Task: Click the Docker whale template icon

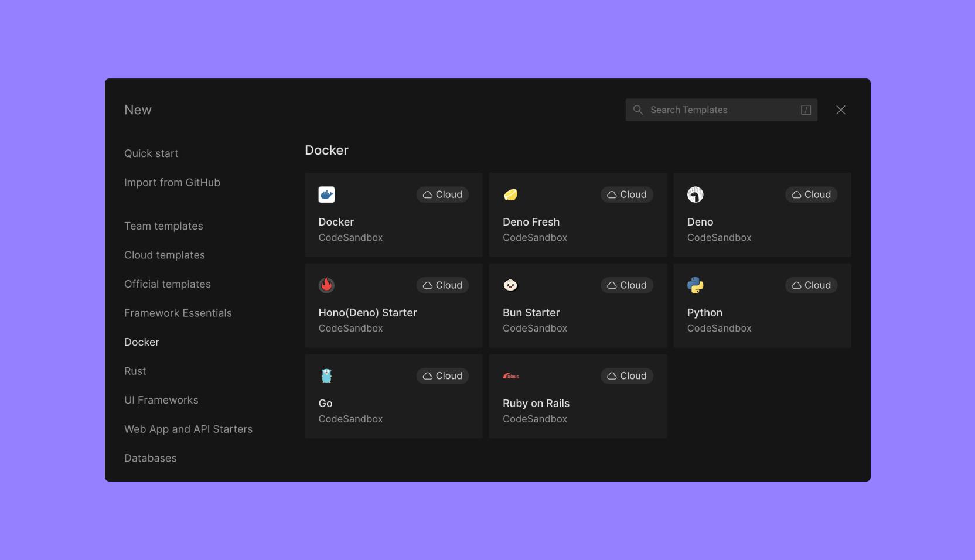Action: pyautogui.click(x=326, y=194)
